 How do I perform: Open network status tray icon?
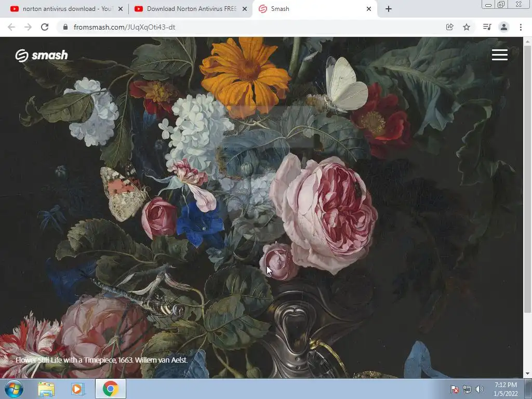[467, 389]
